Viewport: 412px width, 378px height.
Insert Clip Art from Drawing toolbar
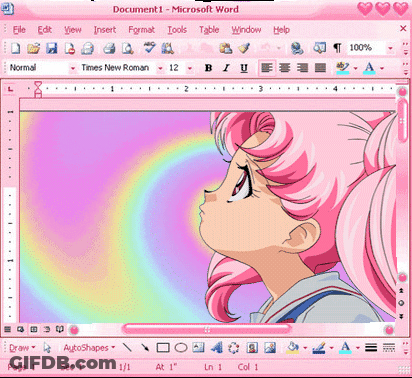click(252, 348)
